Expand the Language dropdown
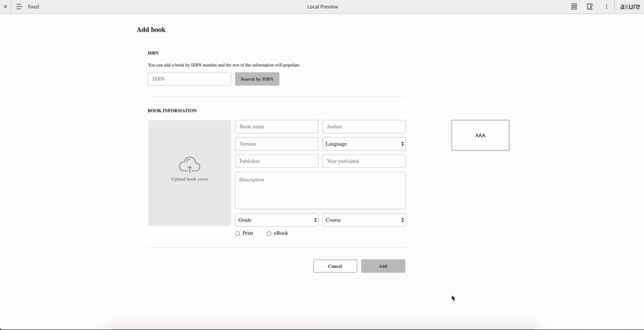This screenshot has height=330, width=644. tap(364, 144)
